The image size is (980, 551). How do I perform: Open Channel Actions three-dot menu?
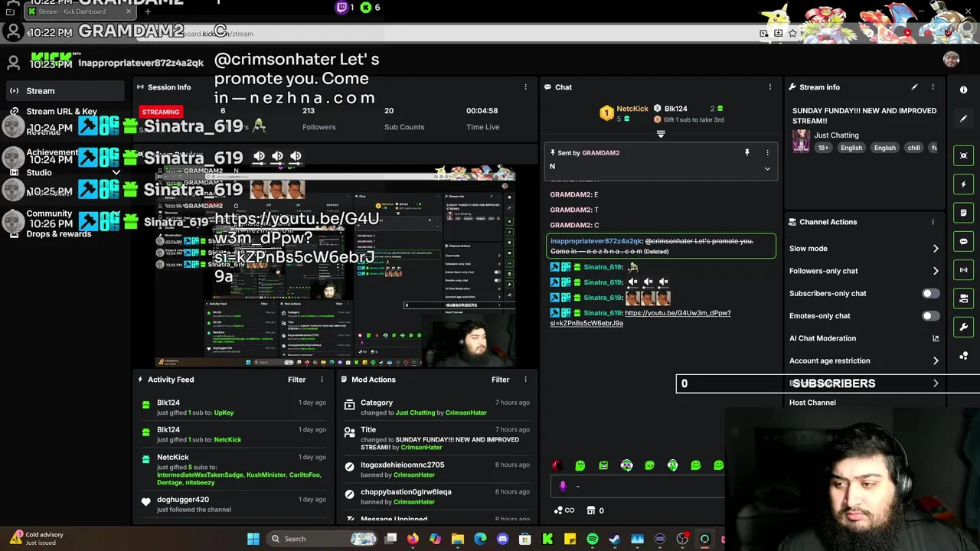933,222
